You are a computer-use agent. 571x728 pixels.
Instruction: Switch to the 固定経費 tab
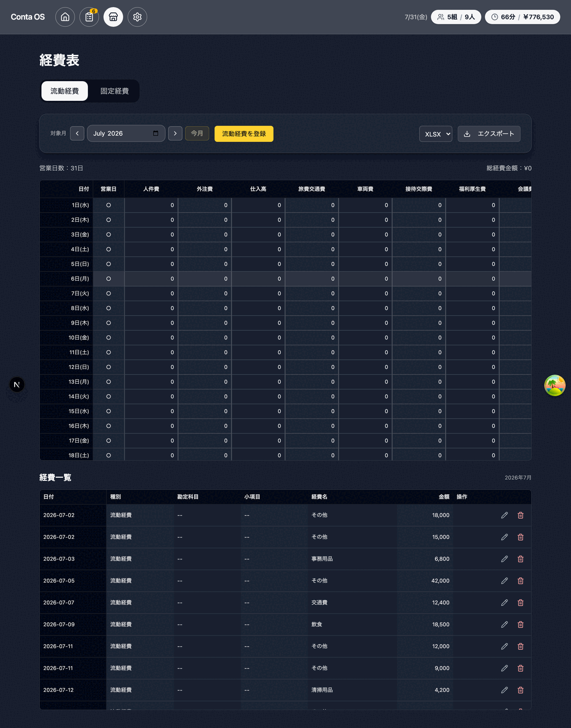[x=115, y=91]
